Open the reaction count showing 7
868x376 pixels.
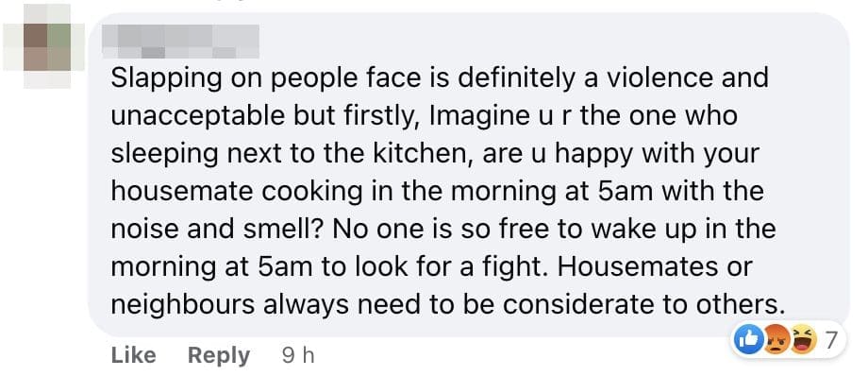point(831,340)
